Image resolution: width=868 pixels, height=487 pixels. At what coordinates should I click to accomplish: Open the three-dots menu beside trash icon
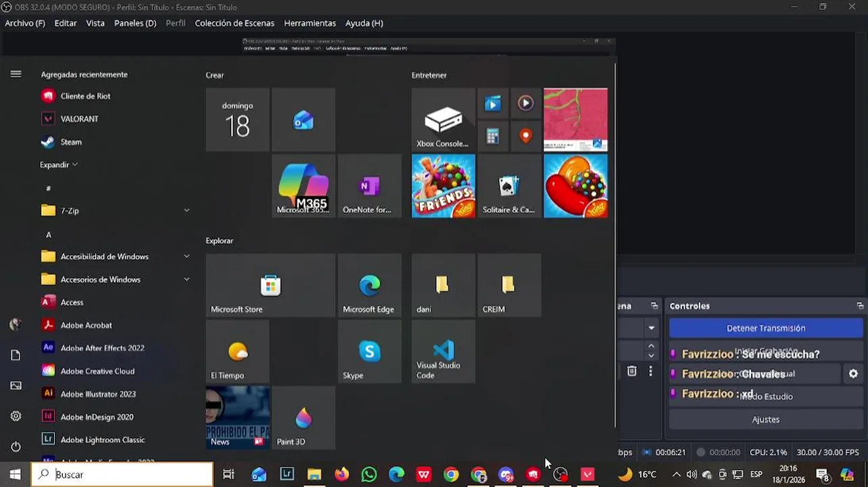pyautogui.click(x=650, y=371)
